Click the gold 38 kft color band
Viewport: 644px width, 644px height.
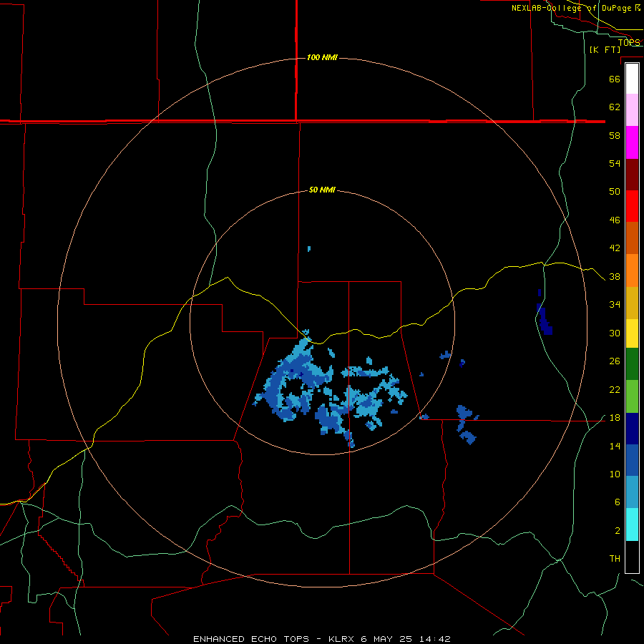coord(632,303)
